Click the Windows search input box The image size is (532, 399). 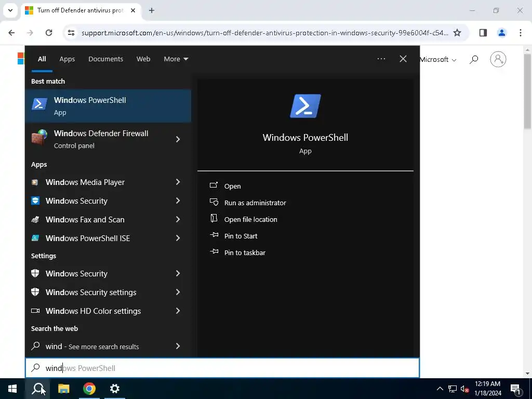(x=222, y=368)
